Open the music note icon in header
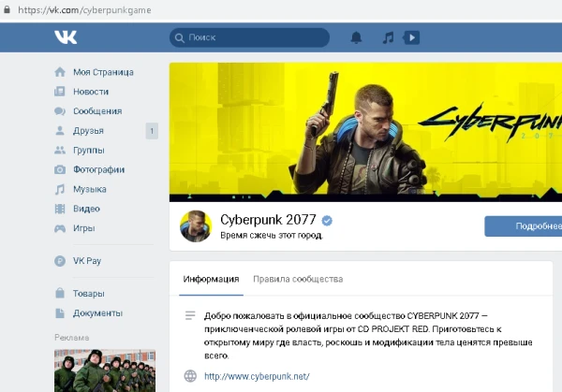The width and height of the screenshot is (562, 392). tap(388, 37)
